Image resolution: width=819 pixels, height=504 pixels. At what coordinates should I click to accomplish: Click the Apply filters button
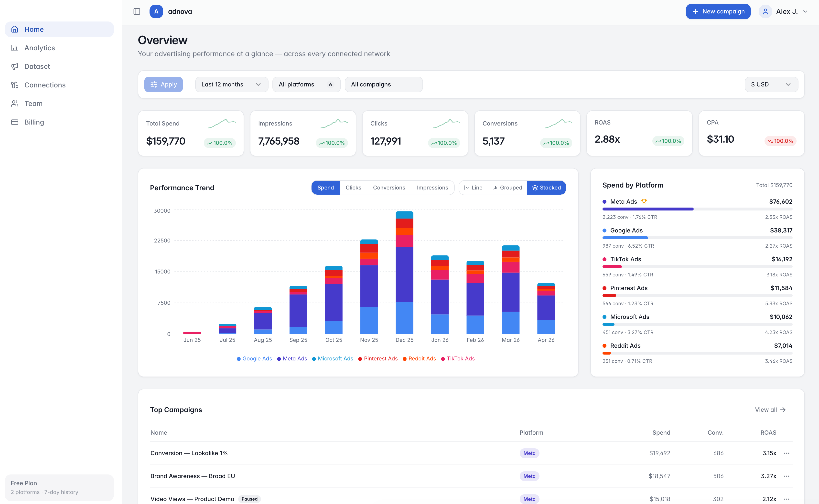coord(163,85)
